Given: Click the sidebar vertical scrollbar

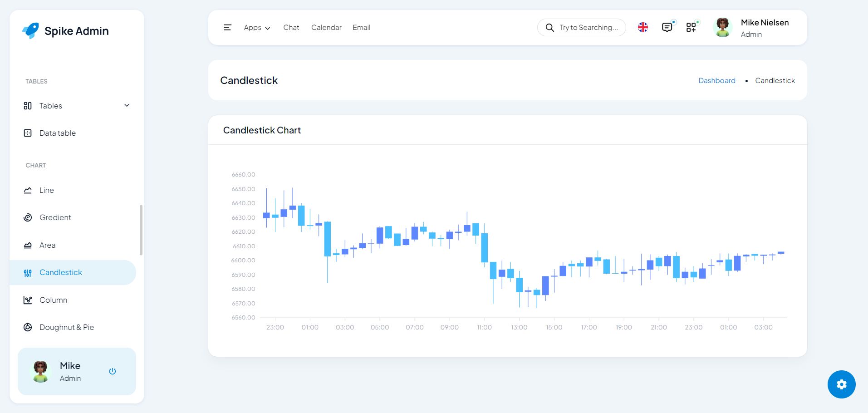Looking at the screenshot, I should 141,230.
